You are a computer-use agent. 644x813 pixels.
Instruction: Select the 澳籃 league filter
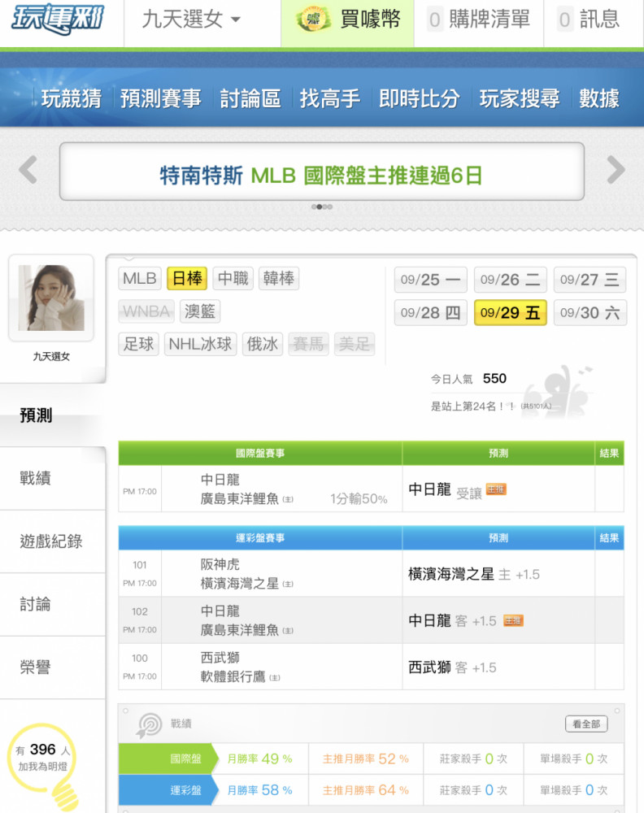(200, 311)
